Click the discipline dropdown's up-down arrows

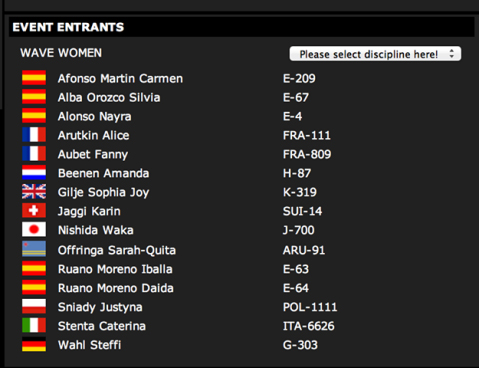(x=452, y=54)
